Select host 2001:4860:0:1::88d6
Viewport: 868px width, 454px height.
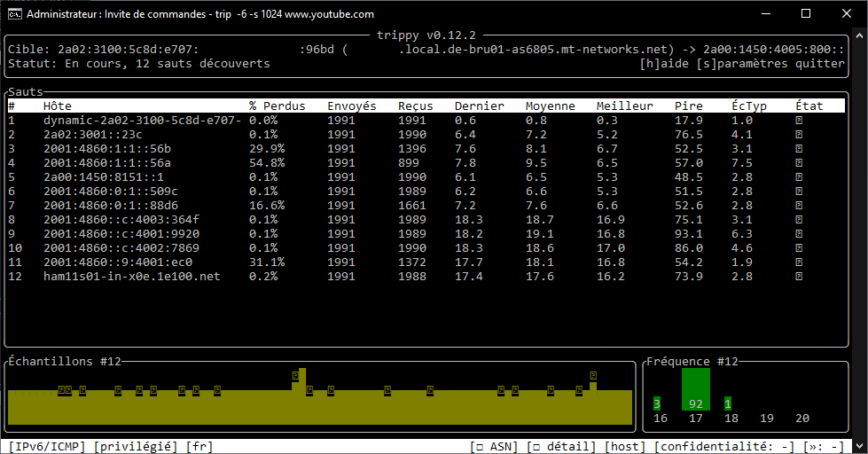[111, 206]
